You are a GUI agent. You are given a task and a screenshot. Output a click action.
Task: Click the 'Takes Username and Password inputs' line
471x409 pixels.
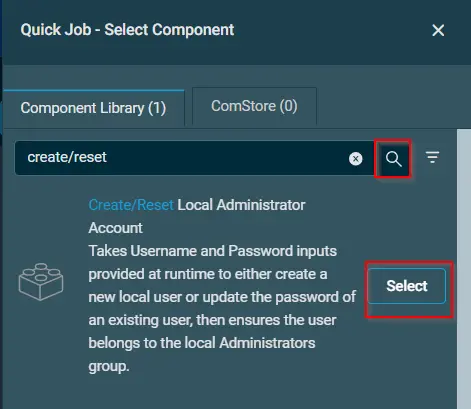coord(212,251)
